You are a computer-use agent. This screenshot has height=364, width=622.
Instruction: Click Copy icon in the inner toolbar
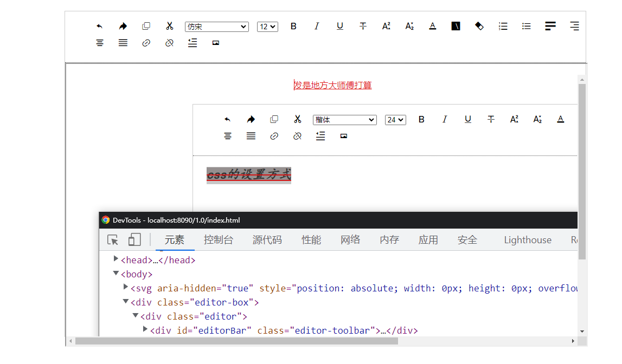pos(274,119)
